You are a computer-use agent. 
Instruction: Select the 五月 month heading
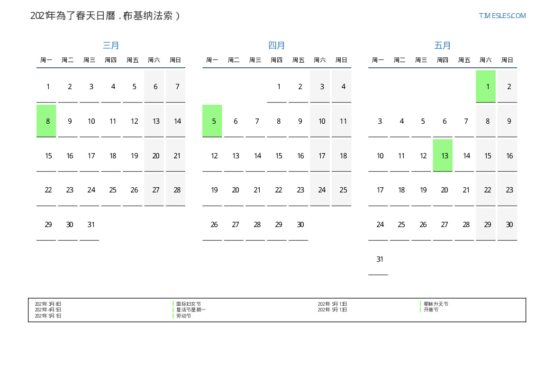coord(443,46)
